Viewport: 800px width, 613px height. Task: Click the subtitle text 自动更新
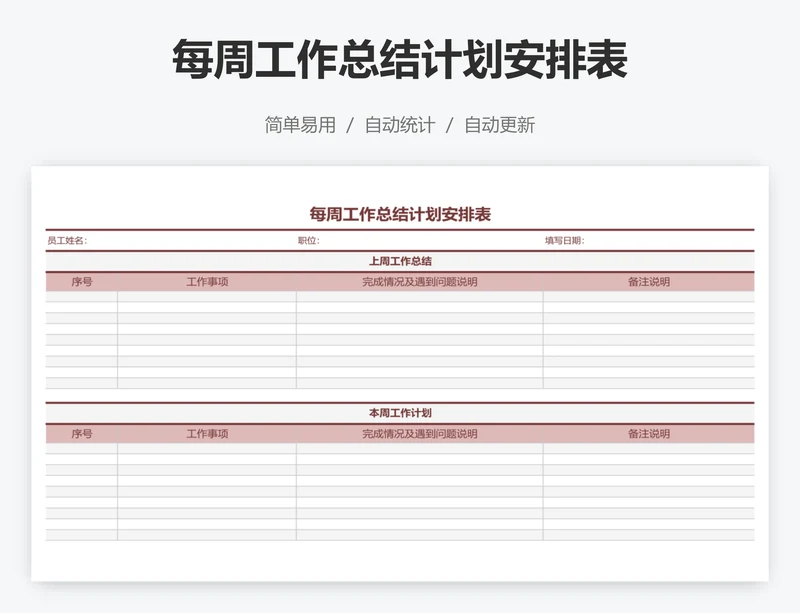pos(499,125)
